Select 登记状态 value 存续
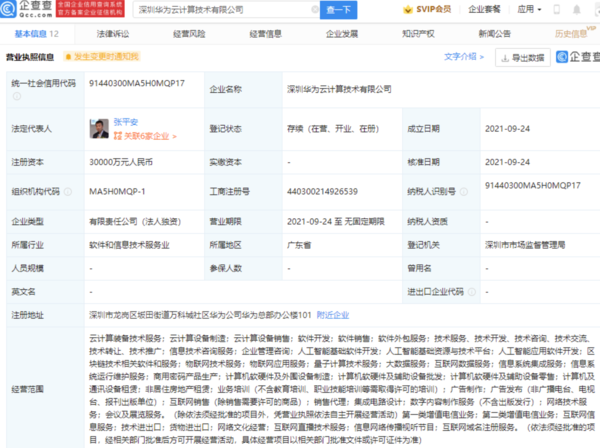Viewport: 600px width, 448px height. pos(333,129)
